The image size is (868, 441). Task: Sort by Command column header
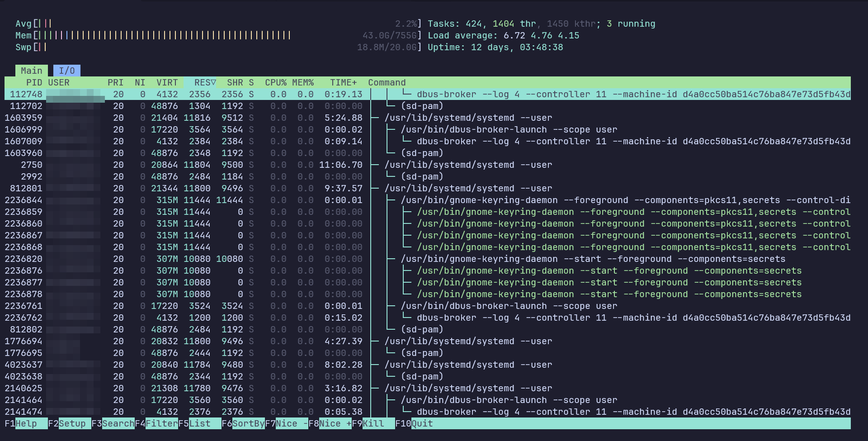(387, 82)
